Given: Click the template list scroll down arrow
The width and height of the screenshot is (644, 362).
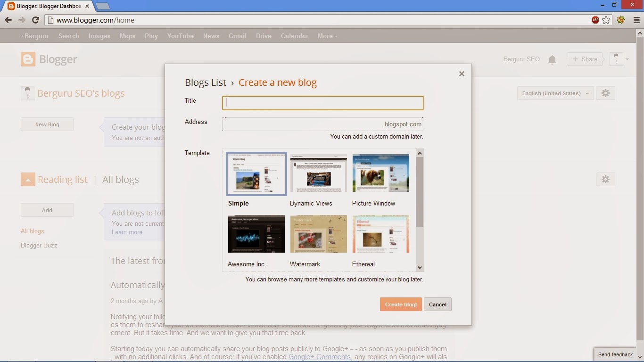Looking at the screenshot, I should coord(420,268).
